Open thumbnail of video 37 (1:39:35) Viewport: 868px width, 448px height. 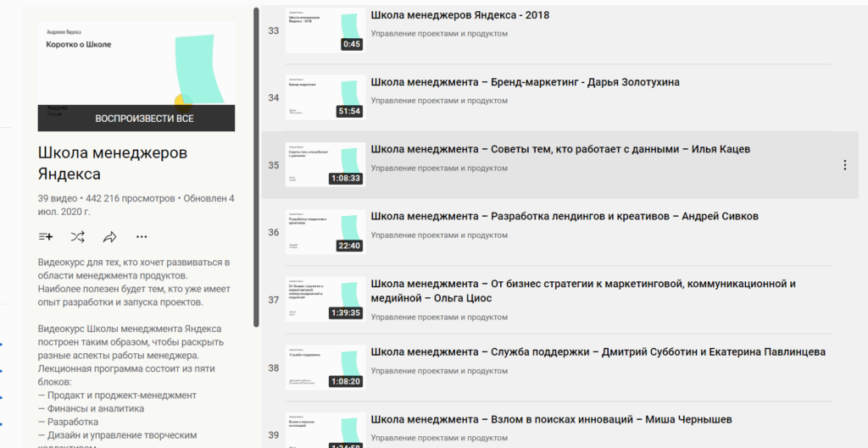pyautogui.click(x=325, y=299)
